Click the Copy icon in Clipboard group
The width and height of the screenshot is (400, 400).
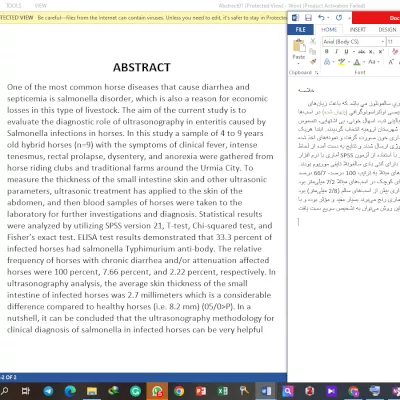click(313, 51)
